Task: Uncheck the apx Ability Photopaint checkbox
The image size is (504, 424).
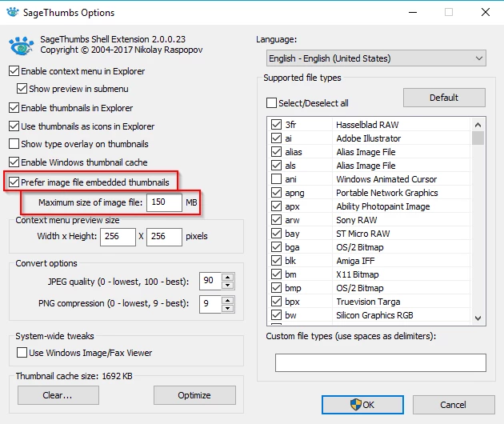Action: tap(276, 206)
